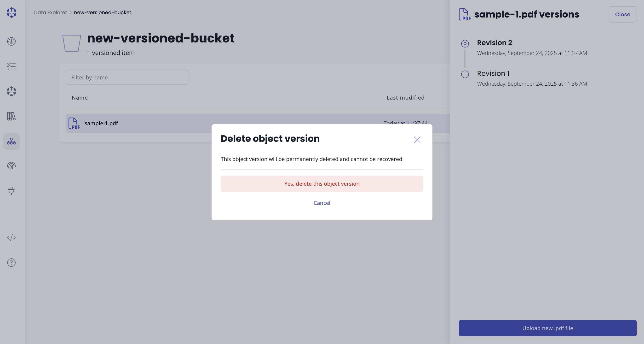Confirm with Yes, delete this object version
The width and height of the screenshot is (644, 344).
click(322, 184)
